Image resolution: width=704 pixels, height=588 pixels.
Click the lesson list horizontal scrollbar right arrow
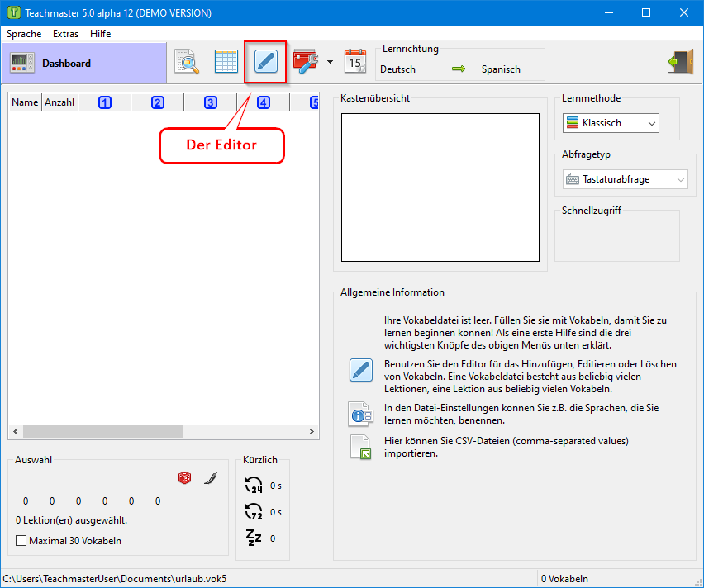point(312,431)
